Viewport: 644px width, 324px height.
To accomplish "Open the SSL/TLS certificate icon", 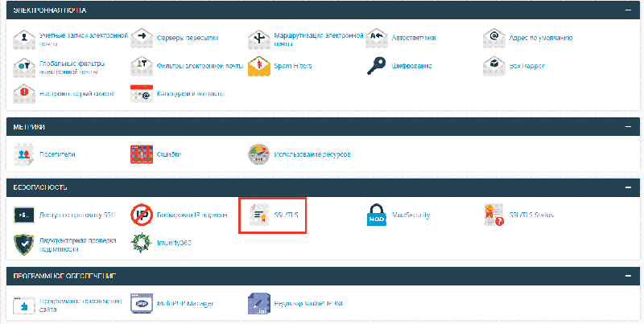I will tap(259, 215).
